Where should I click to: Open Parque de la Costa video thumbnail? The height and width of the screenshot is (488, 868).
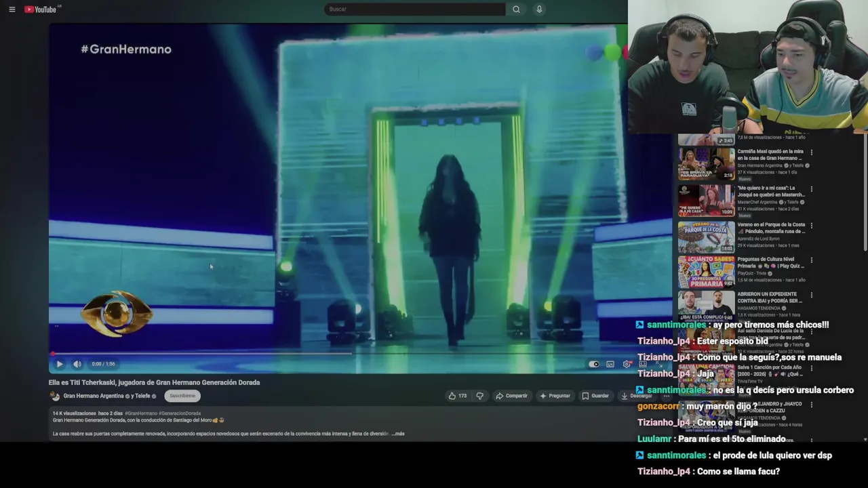click(x=706, y=237)
